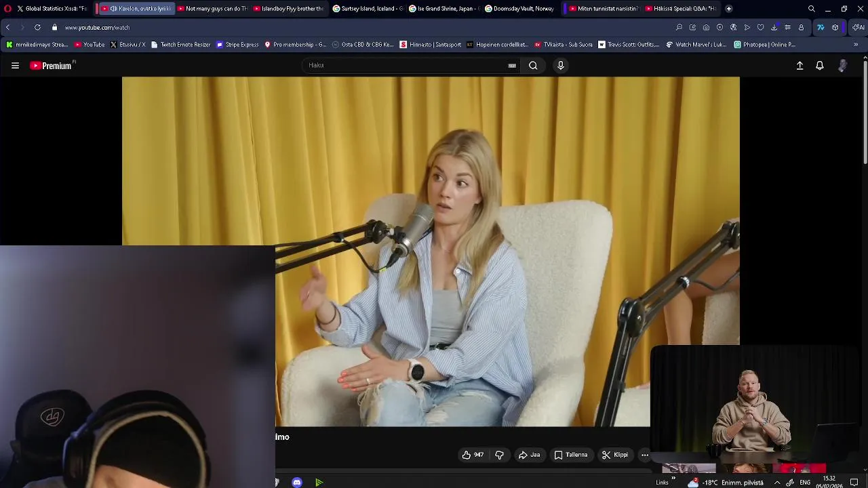Open the YouTube create upload icon
The width and height of the screenshot is (868, 488).
[800, 66]
